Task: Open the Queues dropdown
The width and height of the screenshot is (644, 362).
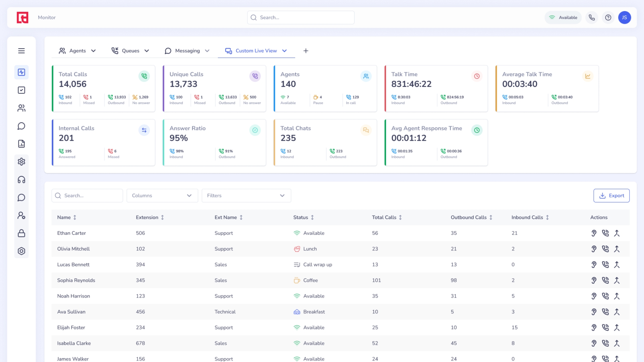Action: pos(130,51)
